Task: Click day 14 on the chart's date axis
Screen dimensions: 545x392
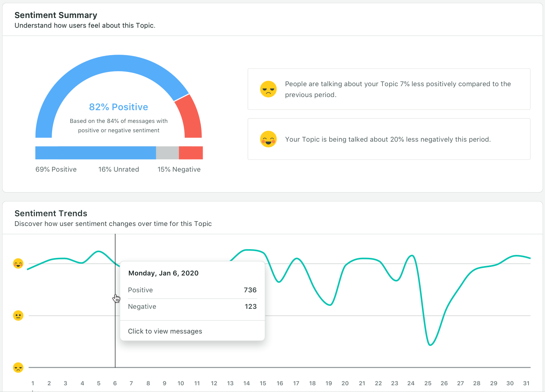Action: click(x=246, y=383)
